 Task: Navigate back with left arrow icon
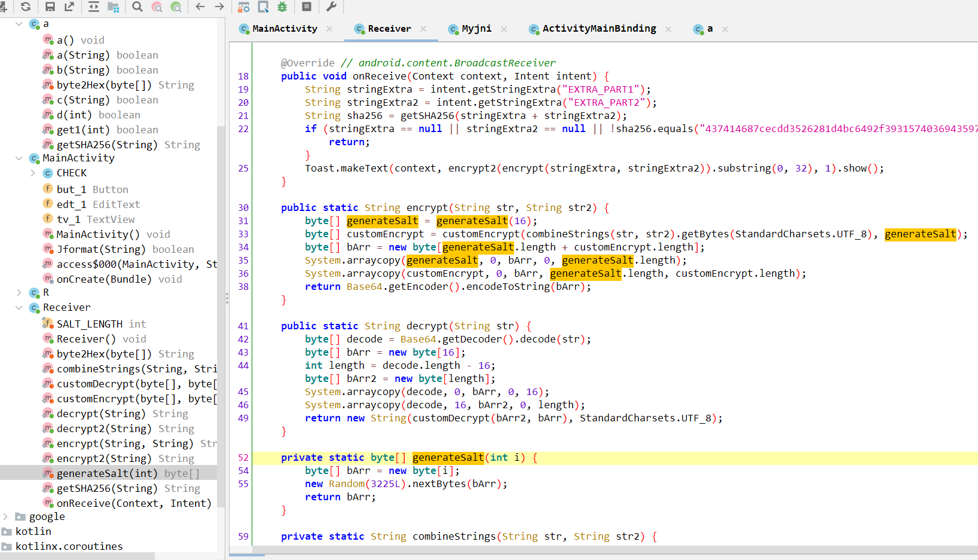coord(200,7)
